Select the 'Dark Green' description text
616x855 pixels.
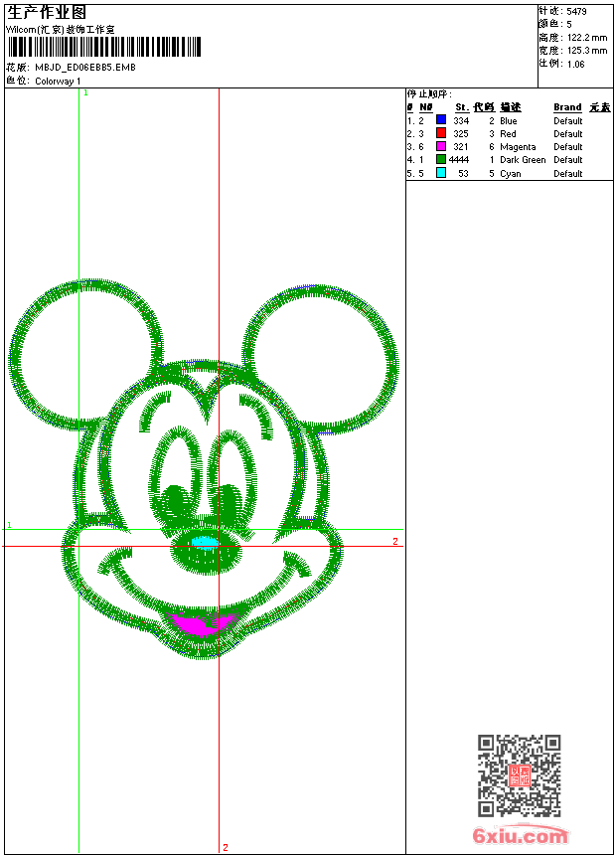pos(523,160)
